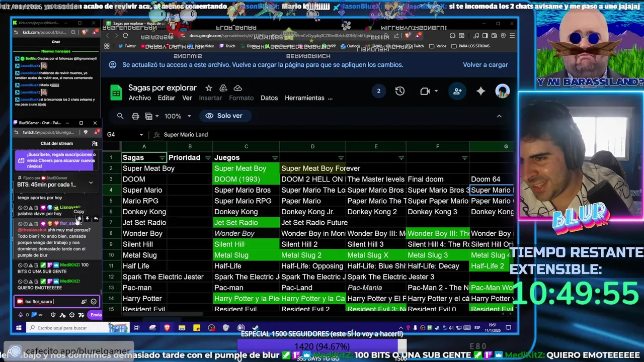Open the move-to-Drive folder icon
This screenshot has height=362, width=644.
223,88
